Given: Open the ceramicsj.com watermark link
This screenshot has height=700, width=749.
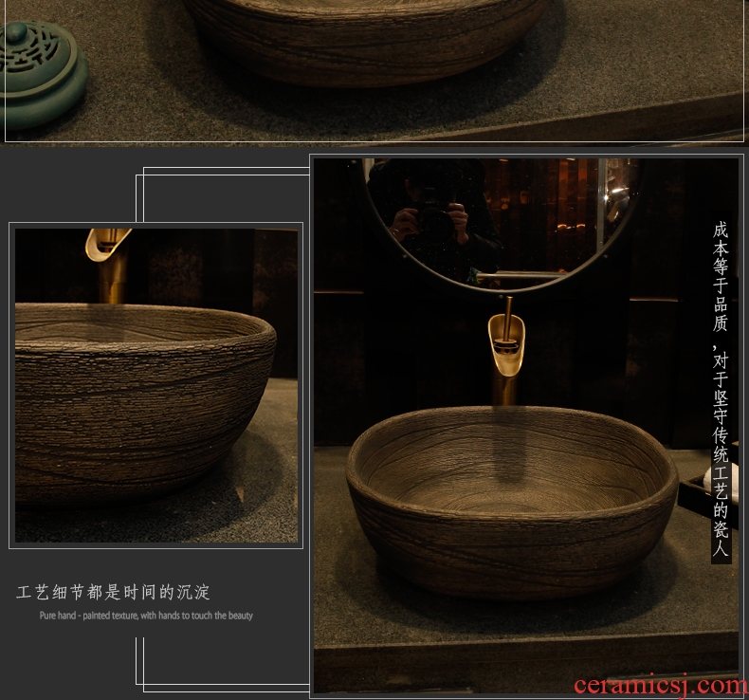Looking at the screenshot, I should [668, 684].
